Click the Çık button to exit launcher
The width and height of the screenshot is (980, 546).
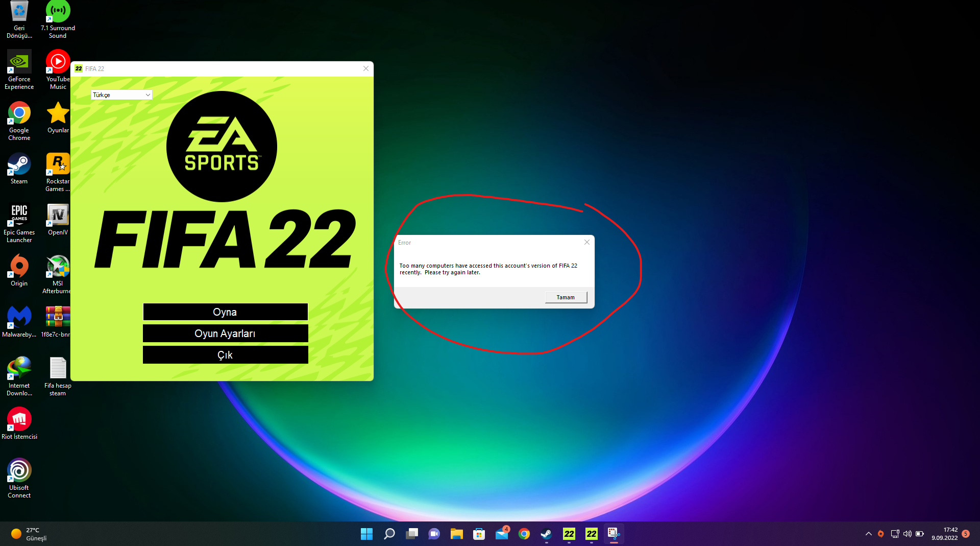pos(225,355)
